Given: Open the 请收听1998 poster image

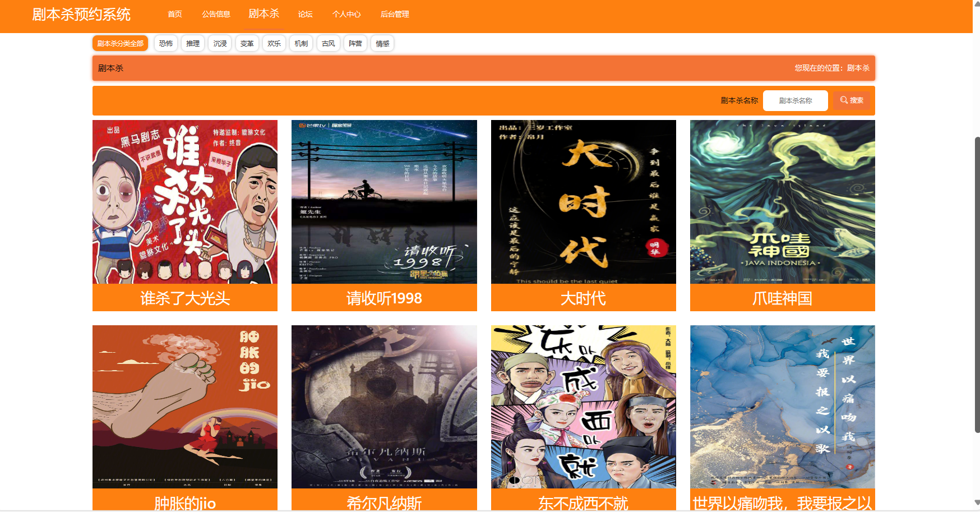Looking at the screenshot, I should (384, 202).
